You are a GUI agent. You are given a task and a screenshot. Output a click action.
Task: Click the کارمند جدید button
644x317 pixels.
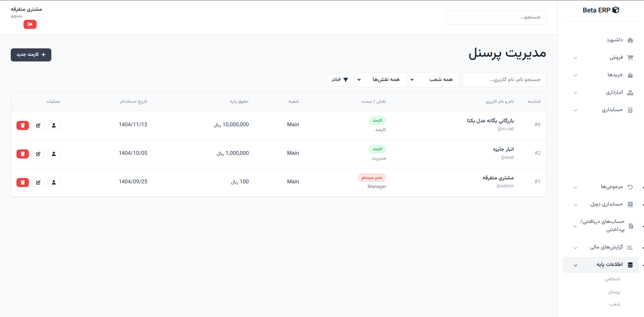pos(31,55)
